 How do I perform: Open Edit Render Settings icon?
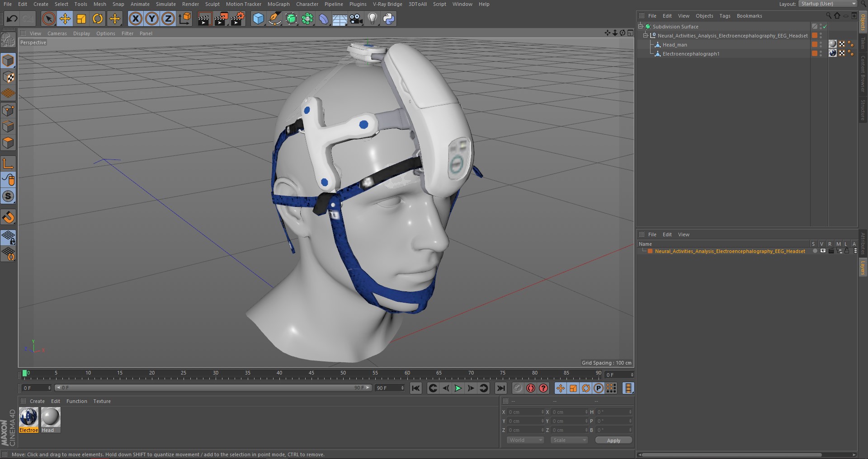[x=238, y=19]
